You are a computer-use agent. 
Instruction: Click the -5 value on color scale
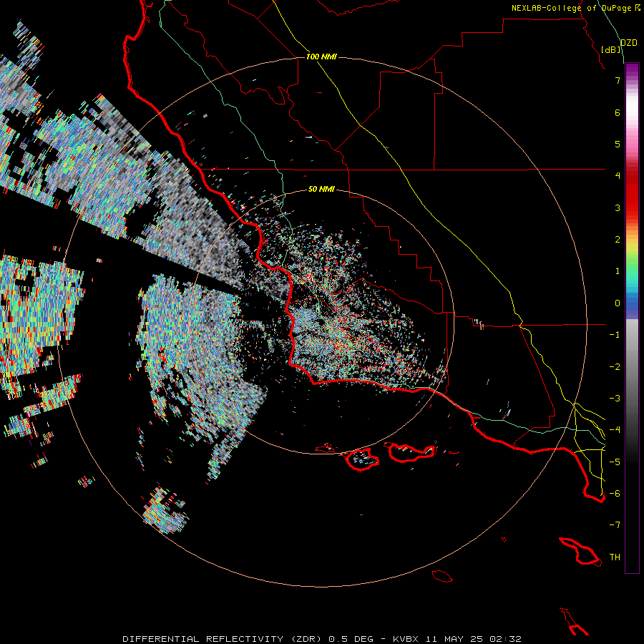coord(615,462)
